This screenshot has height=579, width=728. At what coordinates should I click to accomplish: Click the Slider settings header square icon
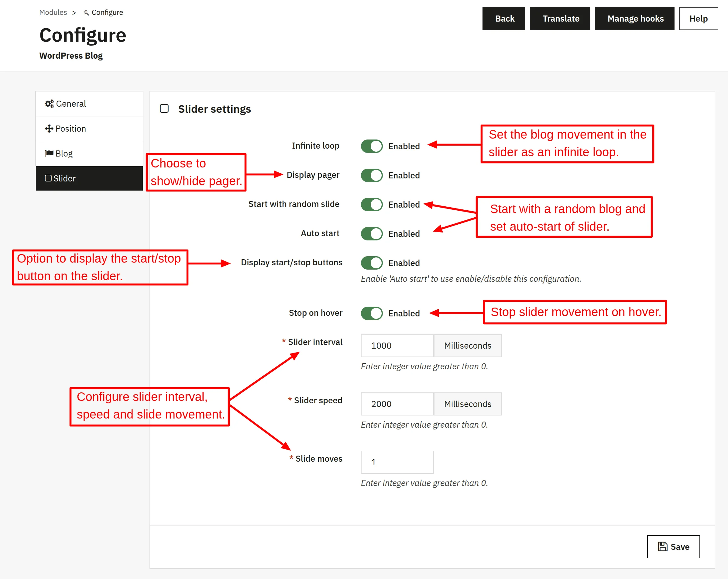tap(164, 109)
